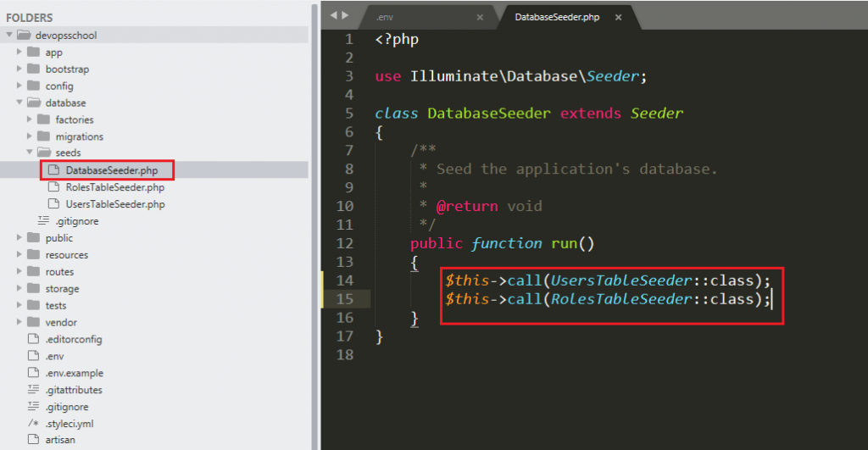The image size is (868, 450).
Task: Collapse the seeds folder
Action: 30,153
